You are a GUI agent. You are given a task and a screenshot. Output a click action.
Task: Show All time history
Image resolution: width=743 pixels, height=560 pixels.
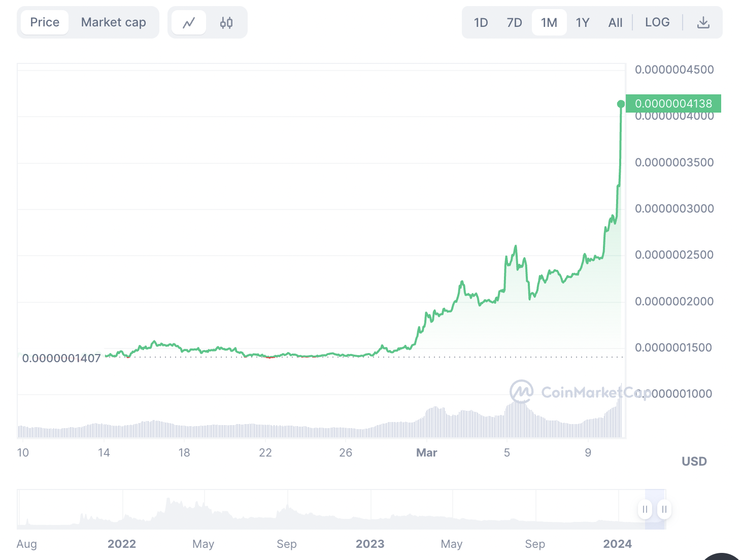(x=615, y=23)
